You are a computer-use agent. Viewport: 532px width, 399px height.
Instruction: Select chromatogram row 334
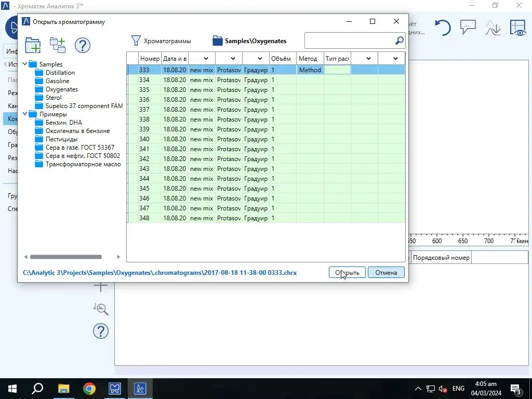(266, 79)
